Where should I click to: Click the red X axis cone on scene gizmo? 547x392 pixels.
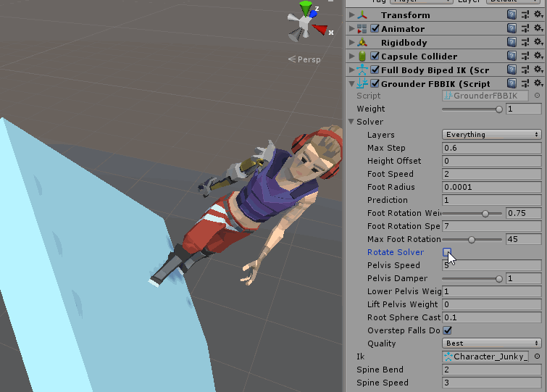click(320, 29)
